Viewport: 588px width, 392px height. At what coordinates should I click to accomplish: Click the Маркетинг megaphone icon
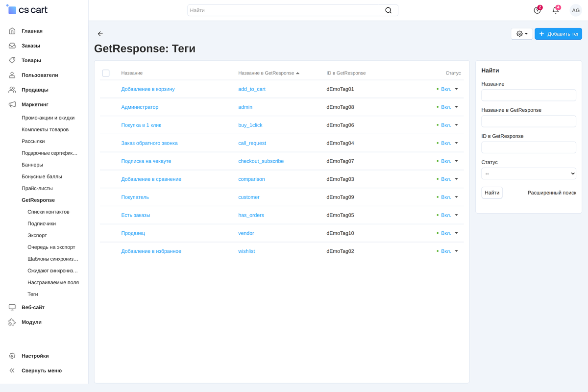pos(12,104)
